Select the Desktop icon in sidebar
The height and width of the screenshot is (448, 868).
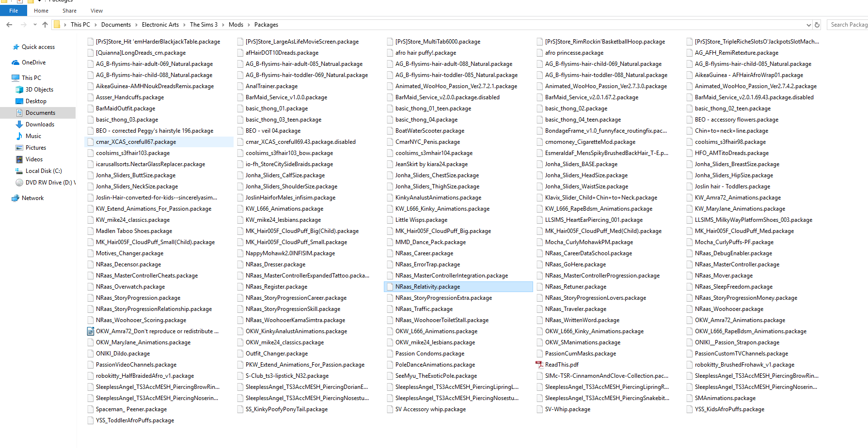tap(19, 101)
